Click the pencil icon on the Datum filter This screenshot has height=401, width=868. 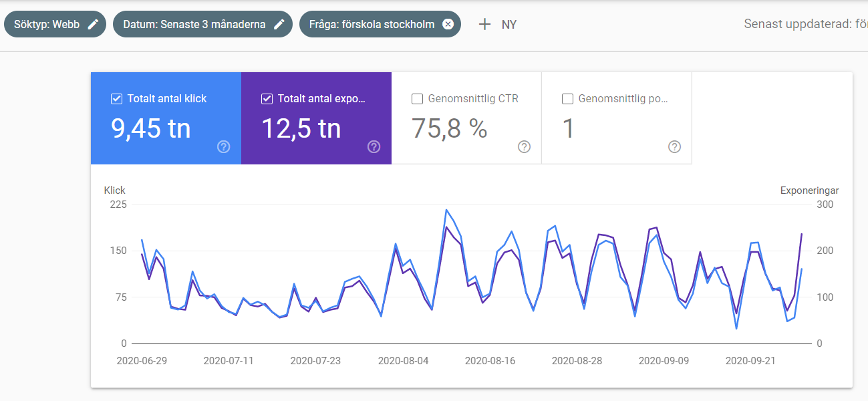(279, 24)
